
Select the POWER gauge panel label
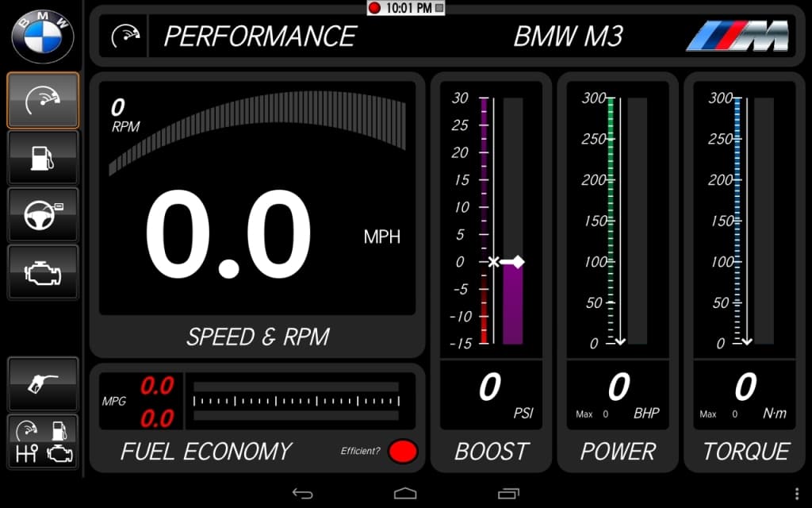(x=618, y=451)
